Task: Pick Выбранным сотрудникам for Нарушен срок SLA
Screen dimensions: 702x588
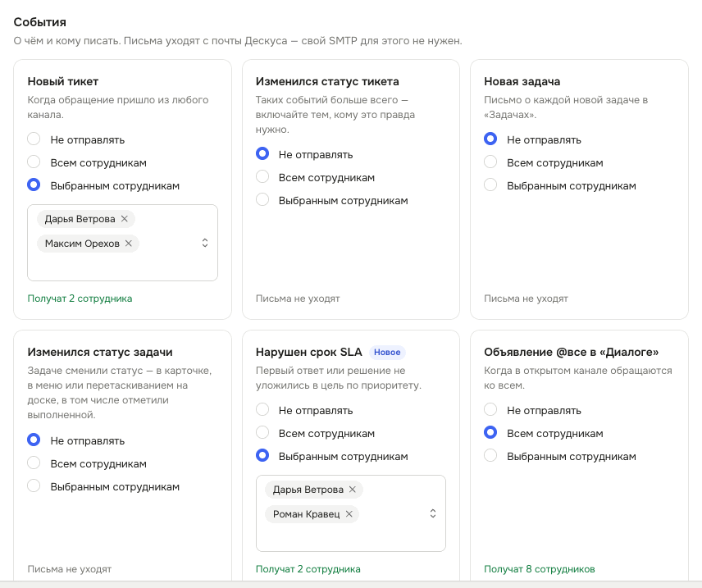Action: (x=262, y=455)
